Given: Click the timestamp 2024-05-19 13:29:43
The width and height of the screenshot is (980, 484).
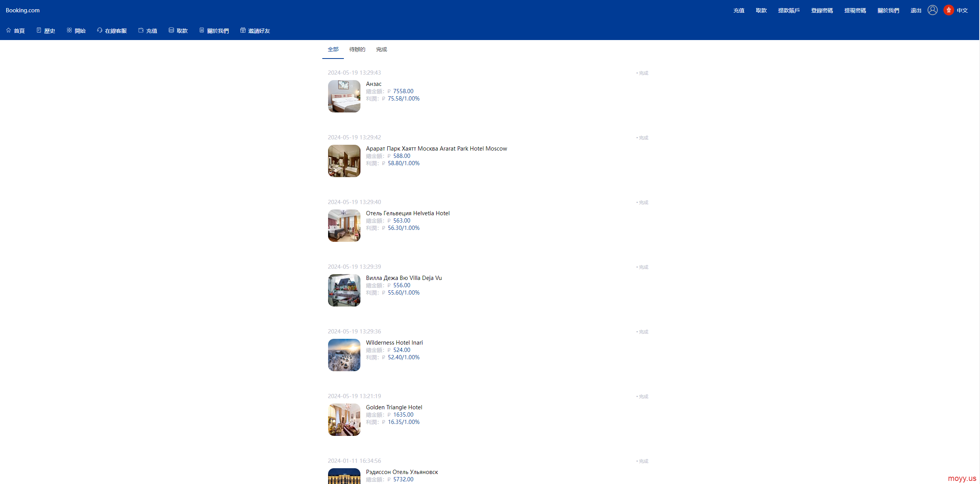Looking at the screenshot, I should pos(354,73).
